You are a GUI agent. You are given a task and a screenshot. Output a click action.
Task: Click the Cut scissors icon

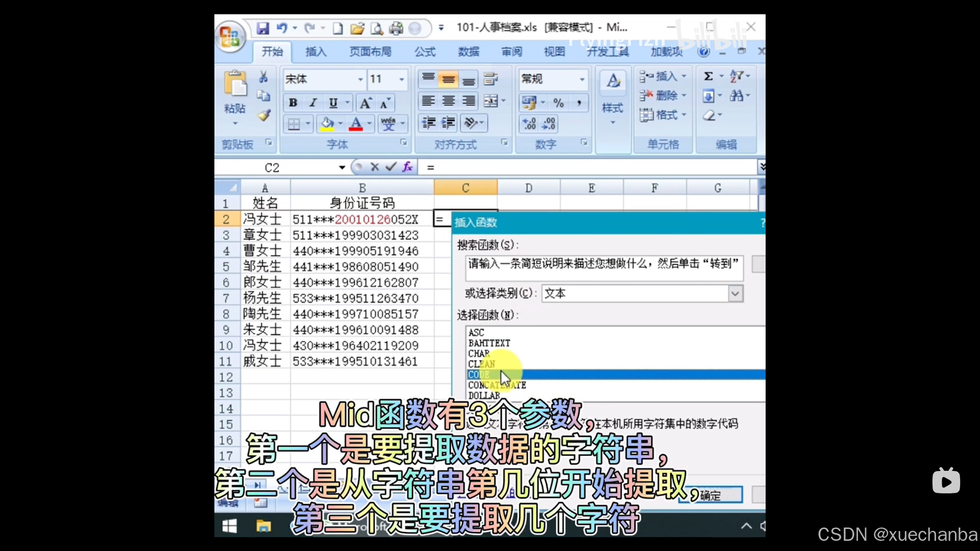[263, 77]
